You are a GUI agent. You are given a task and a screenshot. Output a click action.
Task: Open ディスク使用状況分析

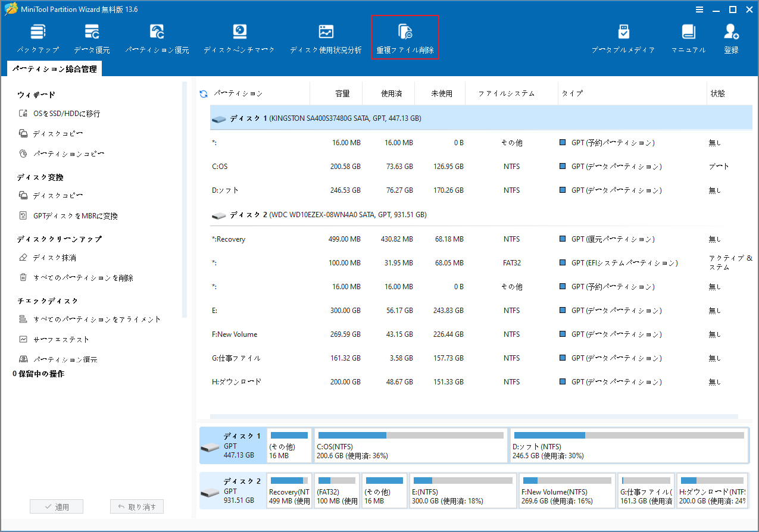click(326, 39)
